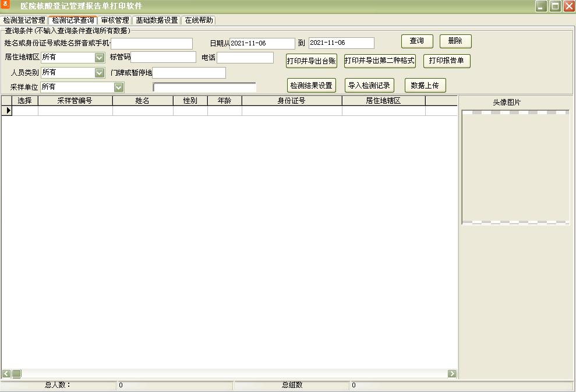Click the 居住地辖区 combo box text 所有
Viewport: 576px width, 392px height.
[50, 57]
